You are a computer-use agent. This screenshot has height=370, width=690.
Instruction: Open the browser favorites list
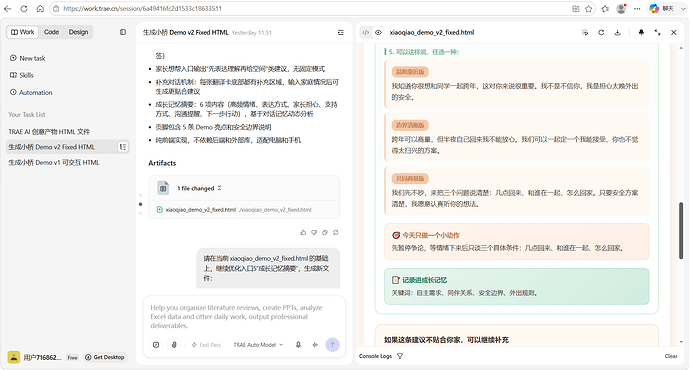[x=605, y=8]
